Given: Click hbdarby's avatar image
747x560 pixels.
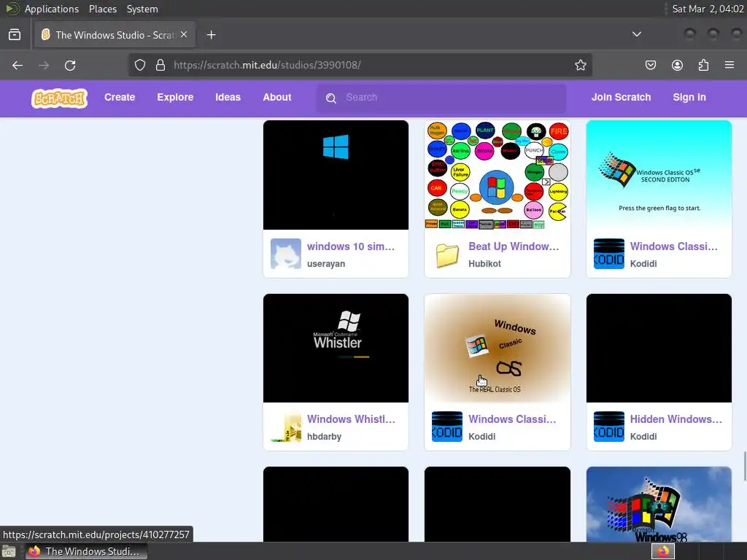Looking at the screenshot, I should point(286,427).
